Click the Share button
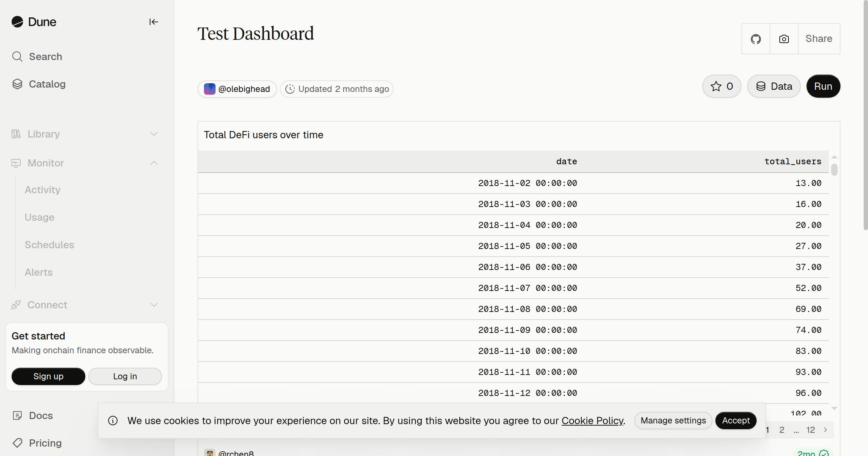The height and width of the screenshot is (456, 868). coord(819,39)
